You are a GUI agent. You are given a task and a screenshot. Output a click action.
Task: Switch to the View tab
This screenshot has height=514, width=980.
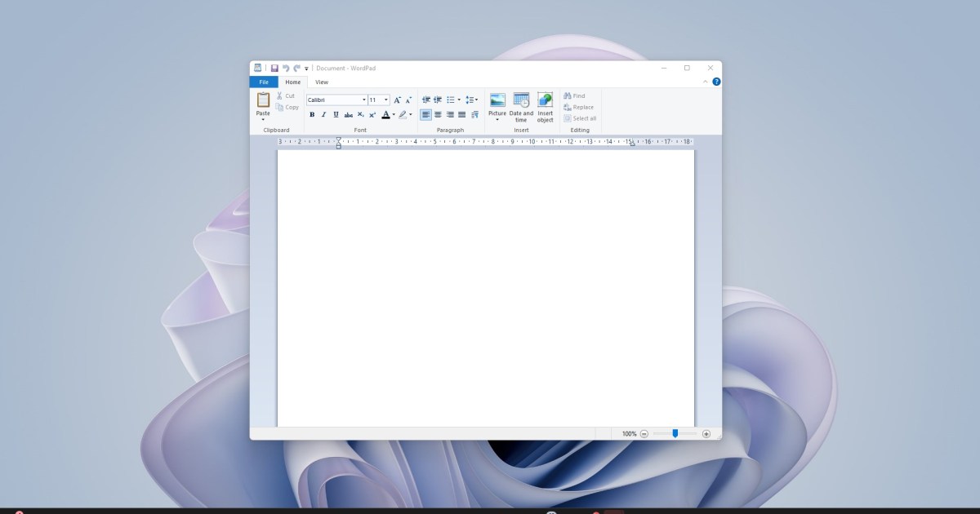(322, 82)
